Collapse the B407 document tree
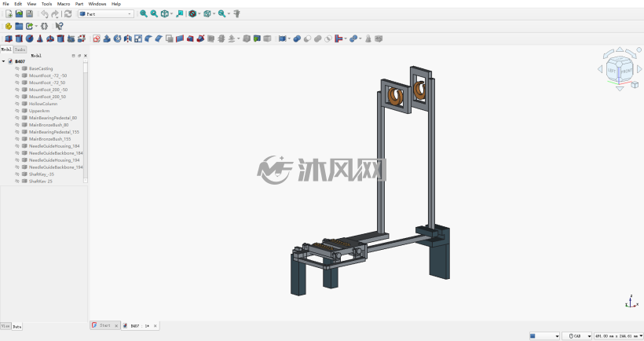The image size is (644, 341). [x=4, y=61]
